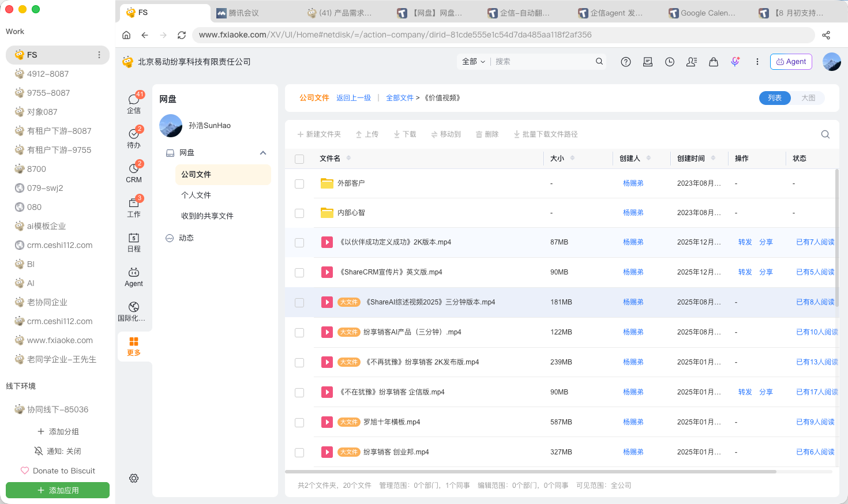Open the user avatar in the top right

[x=832, y=62]
